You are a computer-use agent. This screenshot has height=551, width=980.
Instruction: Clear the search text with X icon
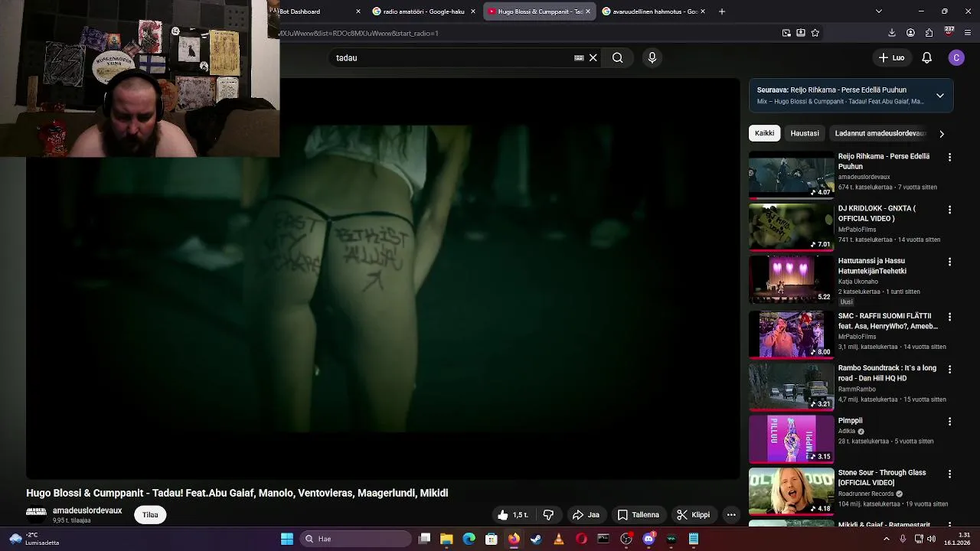[x=593, y=57]
